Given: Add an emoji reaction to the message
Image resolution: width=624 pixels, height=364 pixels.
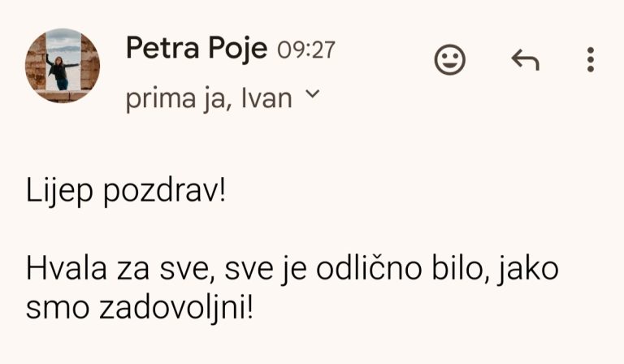Looking at the screenshot, I should tap(449, 59).
